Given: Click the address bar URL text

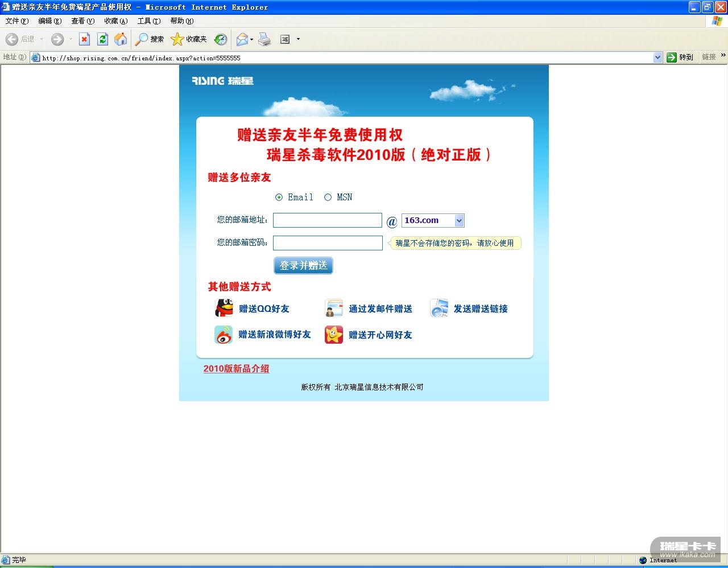Looking at the screenshot, I should pyautogui.click(x=141, y=58).
